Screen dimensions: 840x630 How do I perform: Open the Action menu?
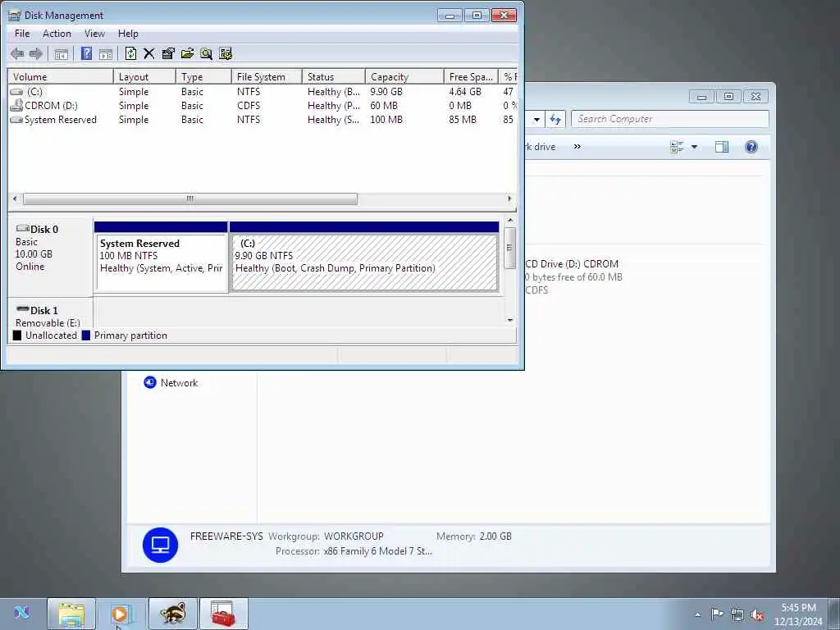[57, 33]
